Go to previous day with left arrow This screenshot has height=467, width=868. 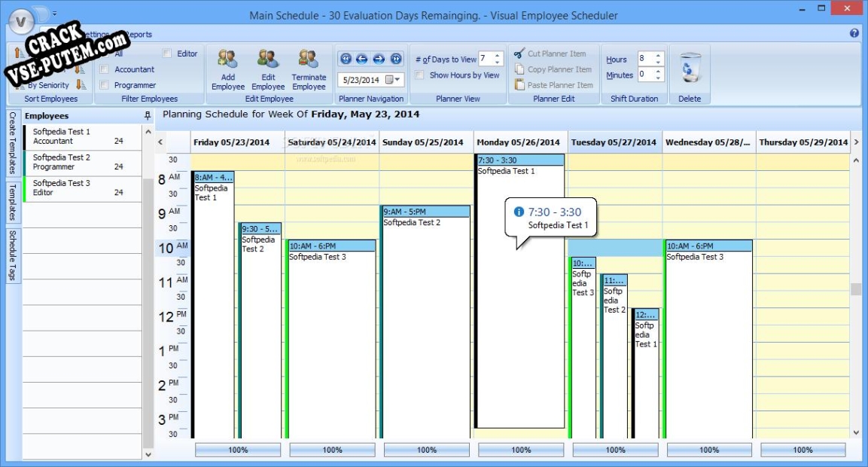362,59
